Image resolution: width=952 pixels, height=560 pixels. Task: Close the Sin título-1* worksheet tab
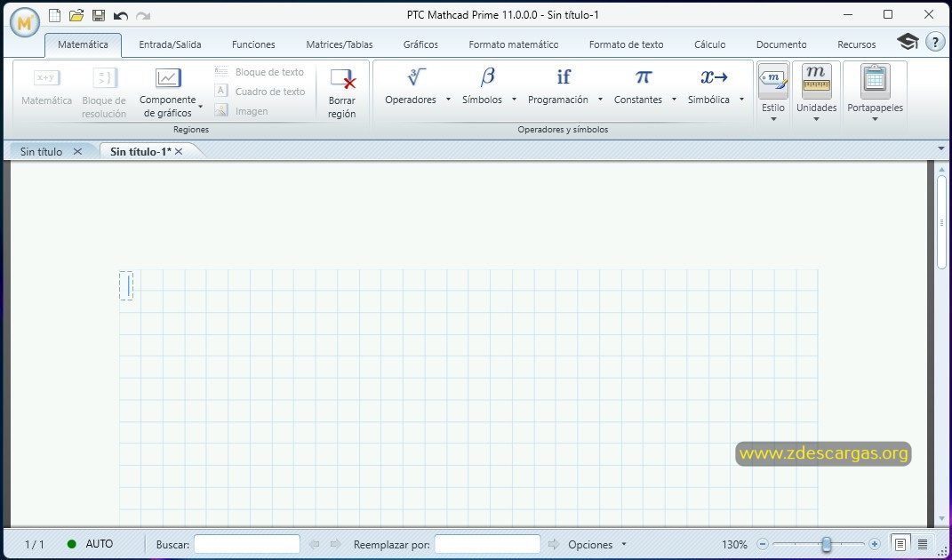[179, 151]
